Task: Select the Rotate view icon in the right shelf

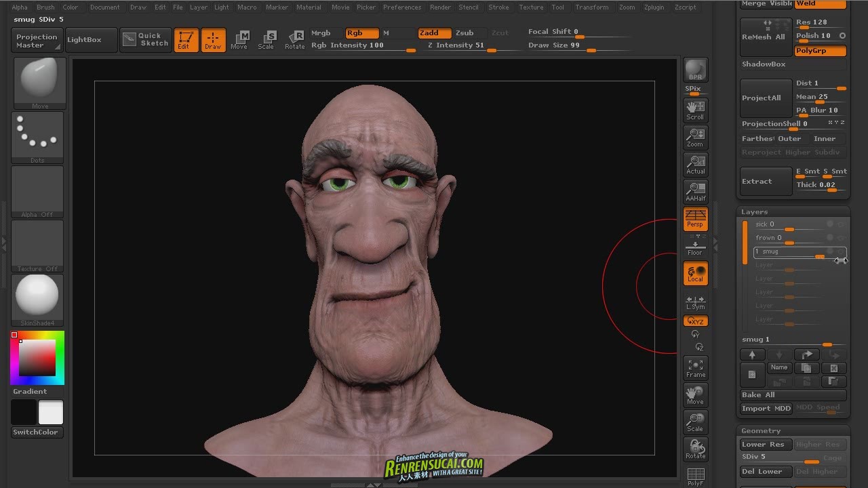Action: [x=695, y=449]
